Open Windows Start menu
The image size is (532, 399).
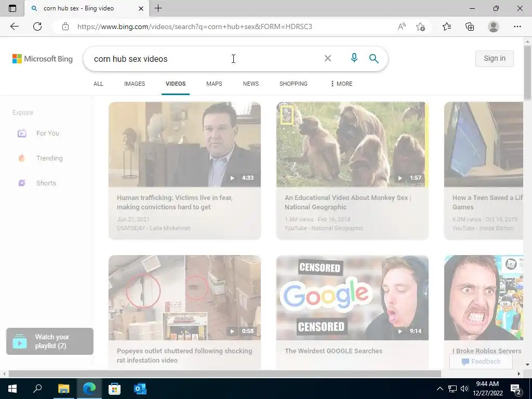coord(12,389)
